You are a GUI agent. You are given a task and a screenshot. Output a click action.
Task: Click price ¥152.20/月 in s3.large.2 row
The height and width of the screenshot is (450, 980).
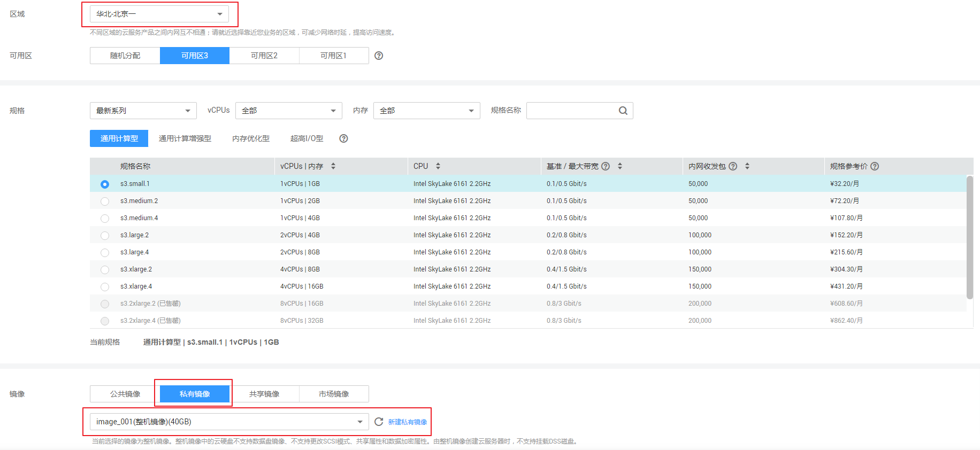(x=846, y=235)
